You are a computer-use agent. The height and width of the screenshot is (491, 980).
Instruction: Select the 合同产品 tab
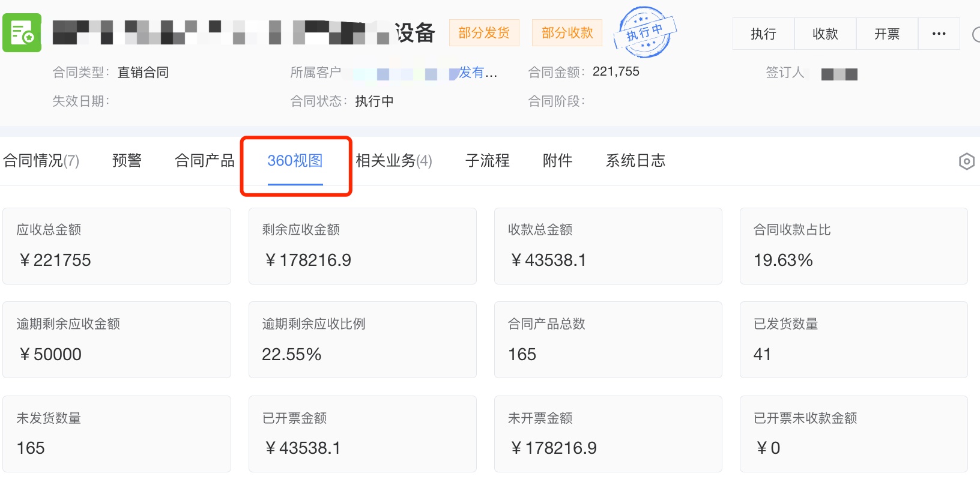(x=204, y=161)
